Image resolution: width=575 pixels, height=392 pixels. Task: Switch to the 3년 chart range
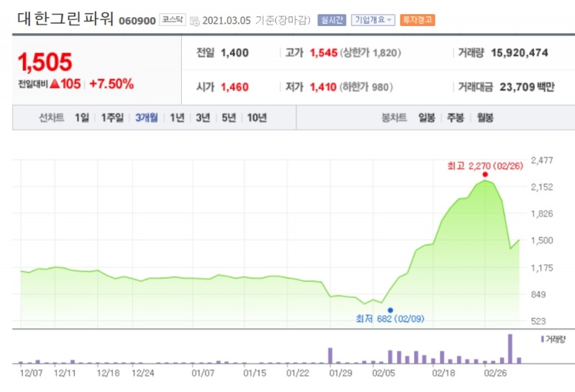pyautogui.click(x=203, y=118)
